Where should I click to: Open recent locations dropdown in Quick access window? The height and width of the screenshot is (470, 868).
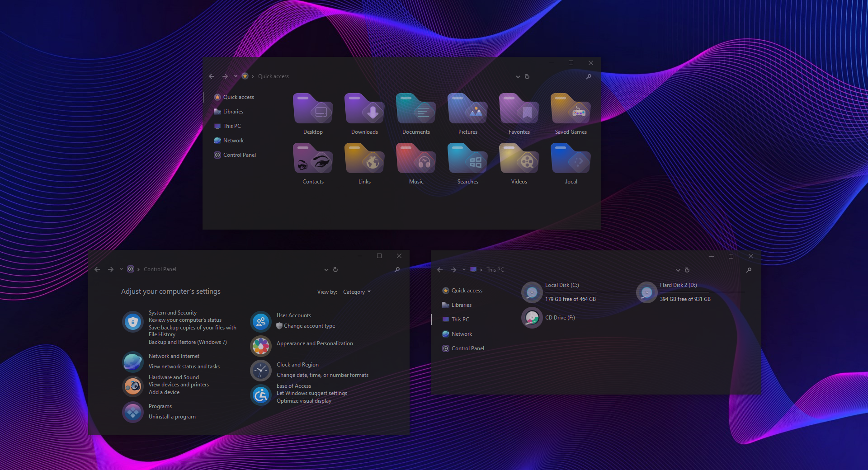(x=236, y=76)
